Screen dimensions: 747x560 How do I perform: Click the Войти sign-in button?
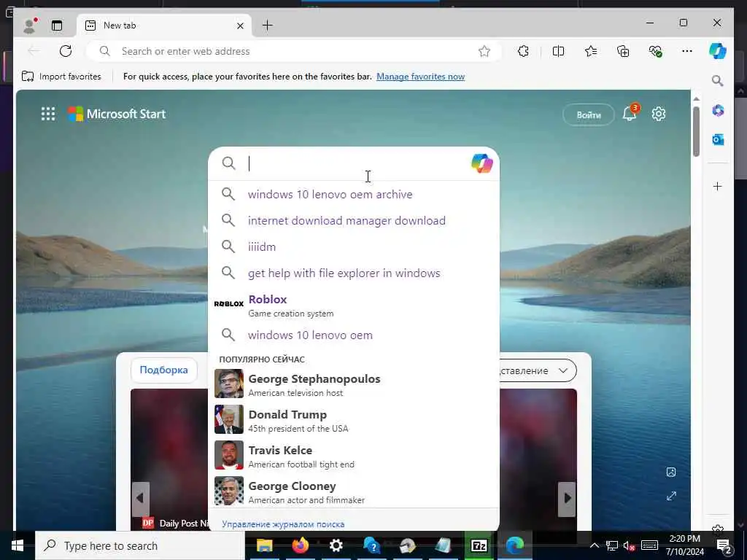click(x=589, y=114)
